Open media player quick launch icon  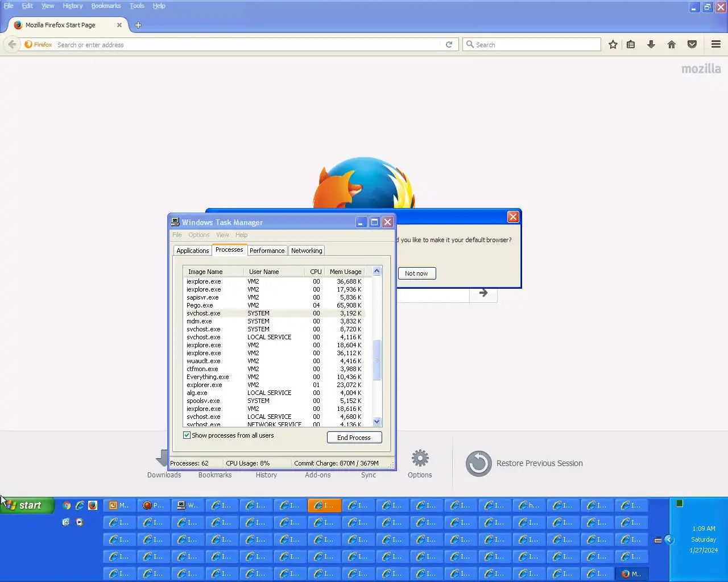click(80, 522)
